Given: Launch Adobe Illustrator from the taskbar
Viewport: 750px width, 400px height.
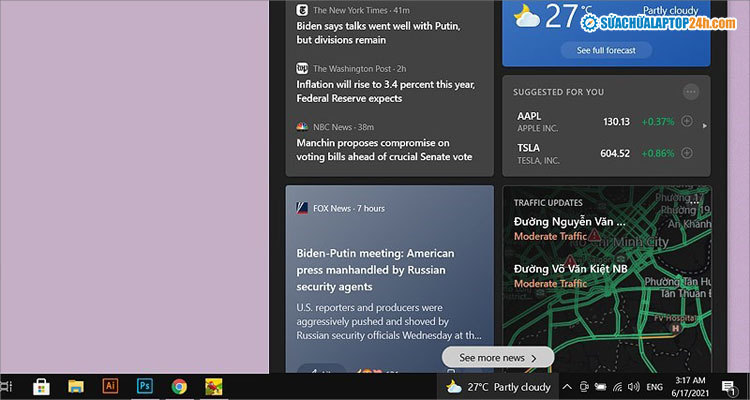Looking at the screenshot, I should click(110, 386).
